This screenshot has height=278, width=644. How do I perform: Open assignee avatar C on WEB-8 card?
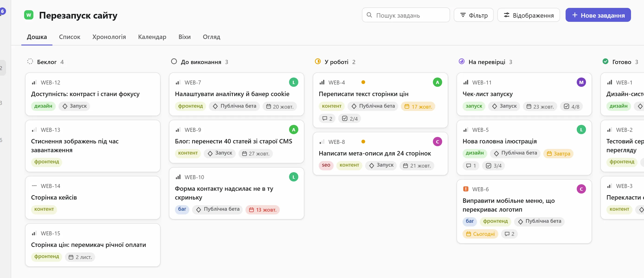click(437, 142)
